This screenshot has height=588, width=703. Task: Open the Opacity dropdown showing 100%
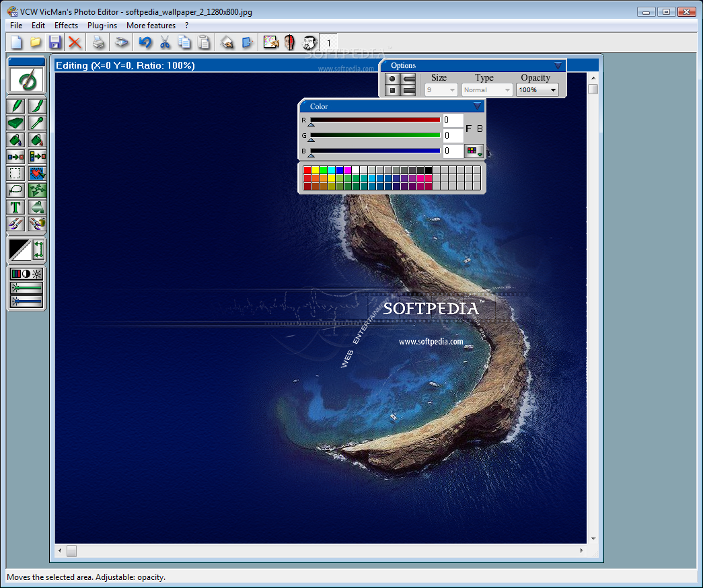tap(537, 90)
